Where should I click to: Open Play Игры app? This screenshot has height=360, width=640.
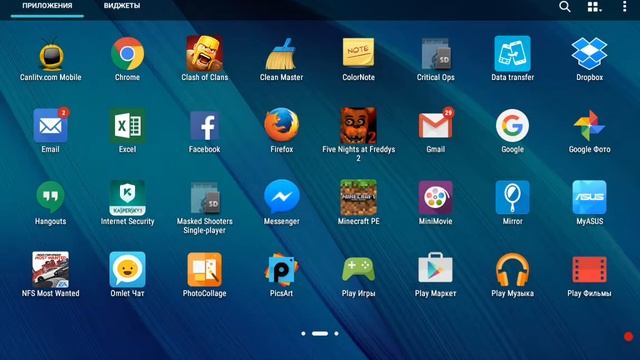click(x=358, y=269)
